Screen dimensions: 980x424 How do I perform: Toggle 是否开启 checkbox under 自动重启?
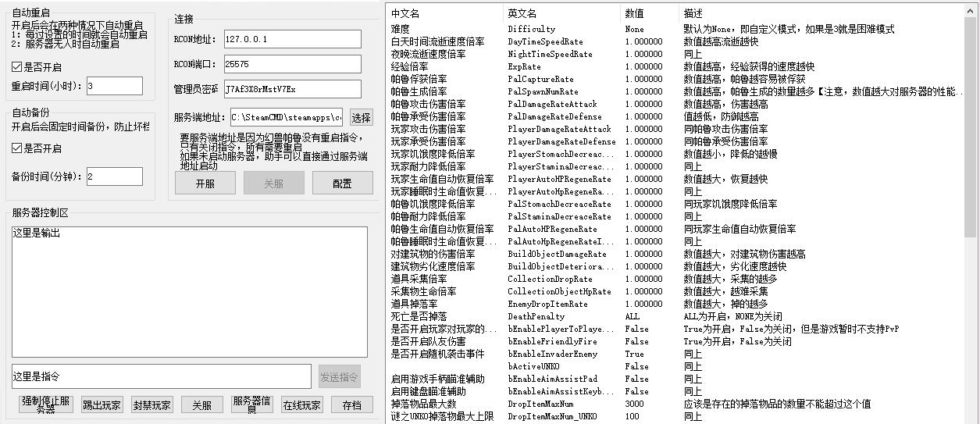[x=17, y=67]
